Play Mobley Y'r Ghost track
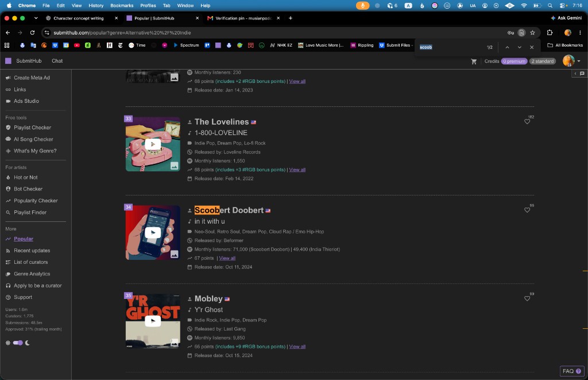588x380 pixels. [153, 321]
